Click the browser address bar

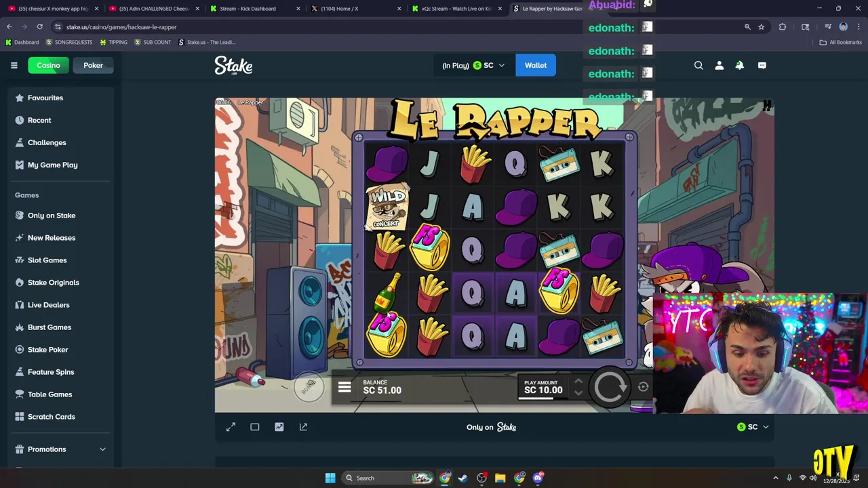(393, 27)
